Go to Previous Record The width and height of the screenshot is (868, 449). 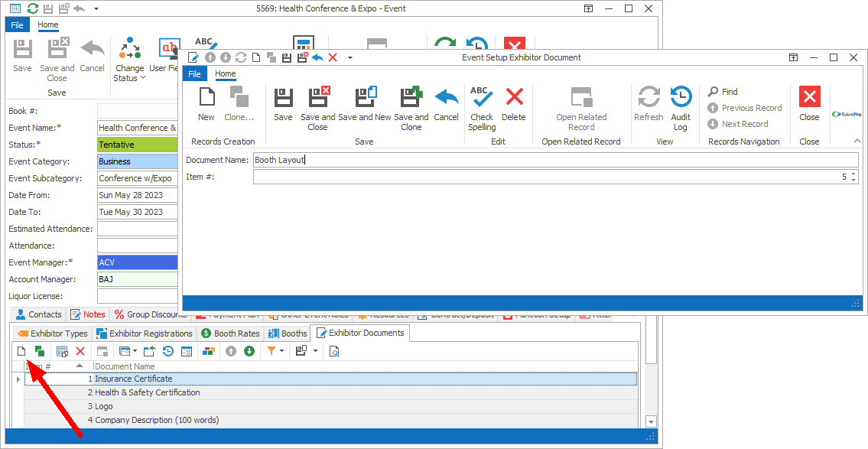click(745, 108)
